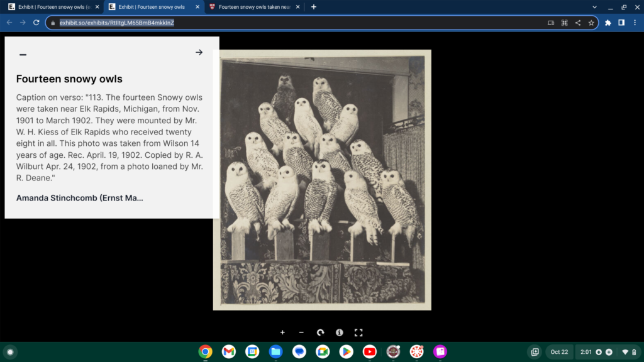Open YouTube from the shelf

[369, 352]
